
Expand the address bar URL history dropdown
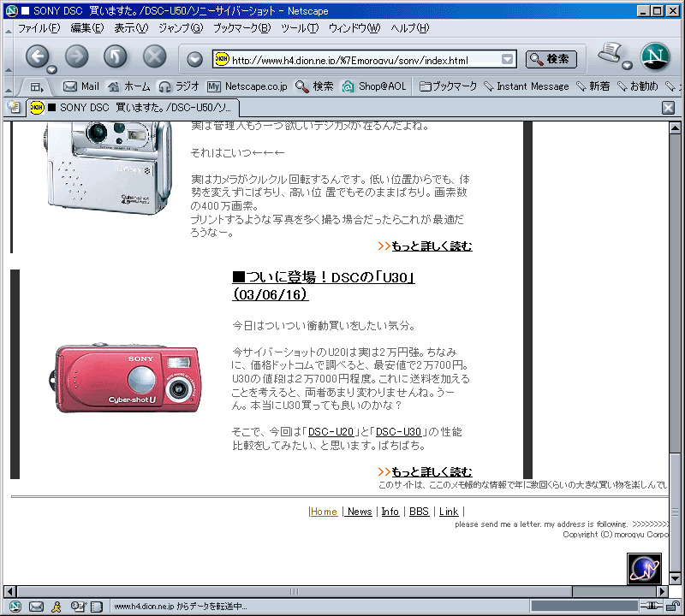(x=507, y=59)
